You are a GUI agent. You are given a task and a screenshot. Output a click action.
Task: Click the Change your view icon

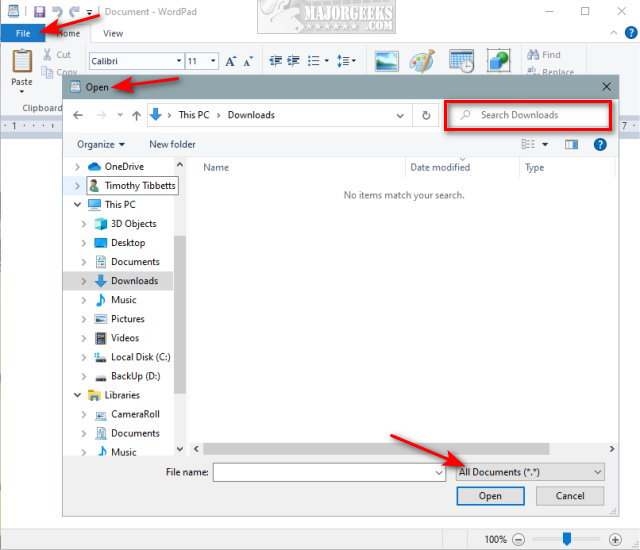(x=528, y=144)
